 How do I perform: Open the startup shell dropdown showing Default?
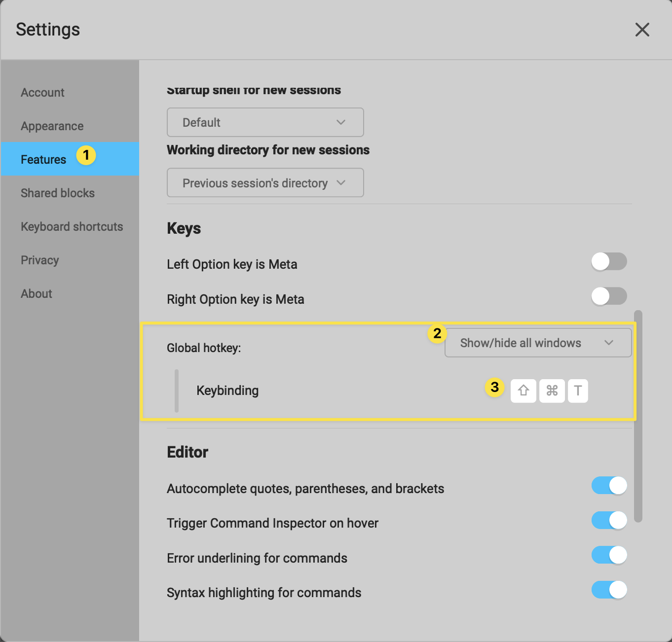coord(265,122)
